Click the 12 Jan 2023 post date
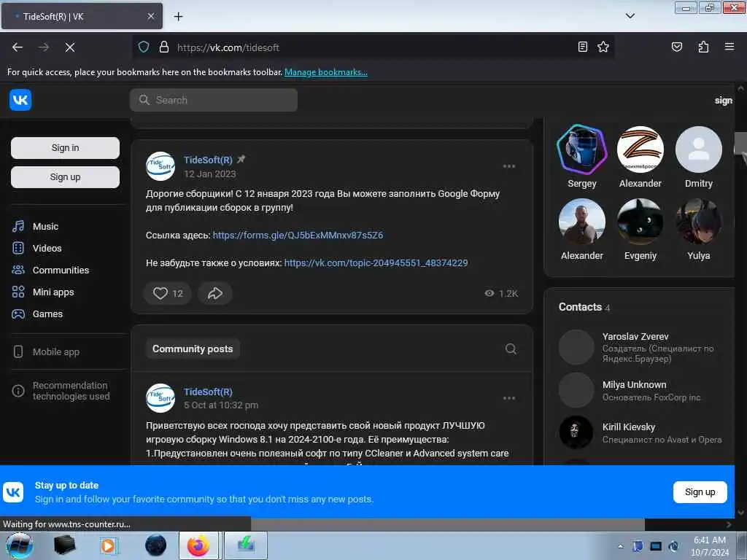This screenshot has height=560, width=747. 209,174
